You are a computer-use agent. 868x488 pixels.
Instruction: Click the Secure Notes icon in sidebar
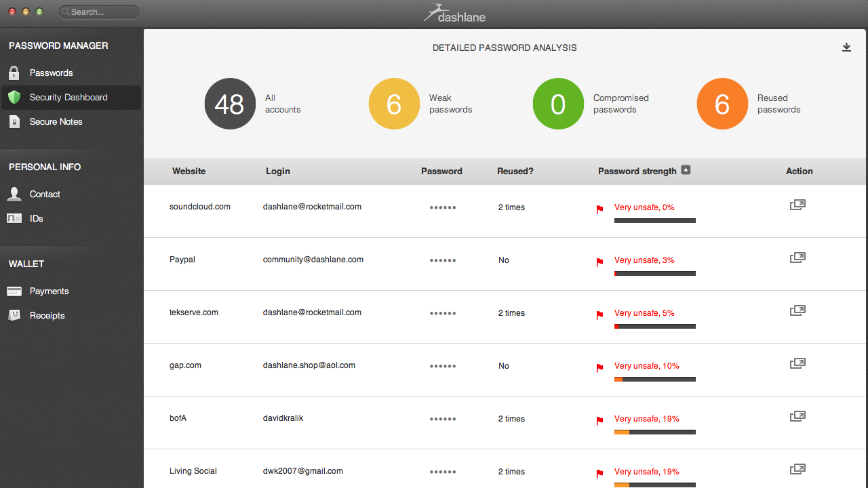14,122
